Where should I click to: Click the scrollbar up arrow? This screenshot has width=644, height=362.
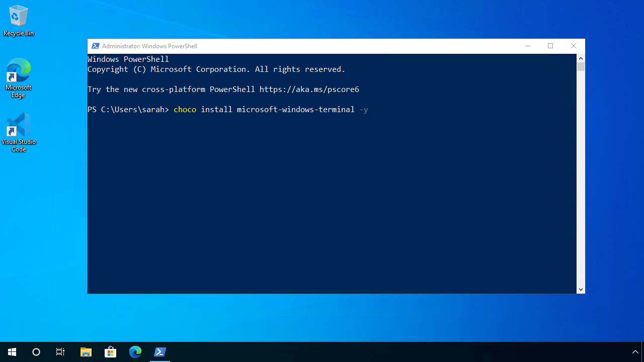tap(581, 58)
